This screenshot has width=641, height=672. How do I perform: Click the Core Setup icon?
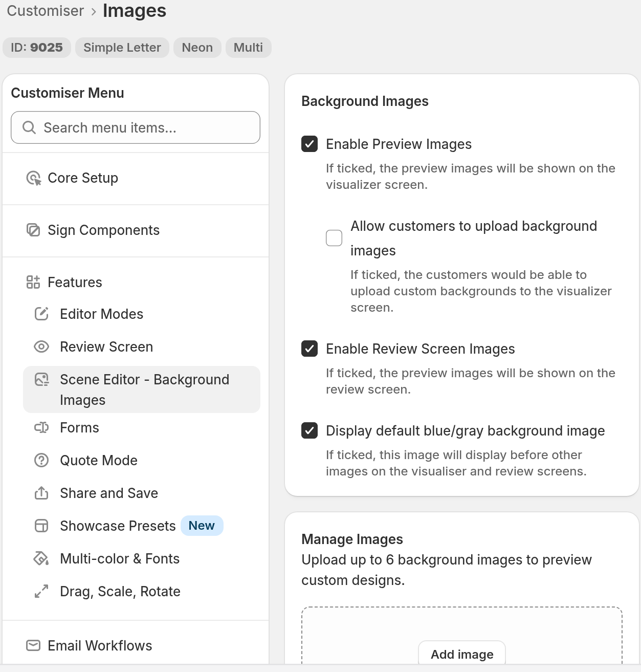pyautogui.click(x=34, y=178)
